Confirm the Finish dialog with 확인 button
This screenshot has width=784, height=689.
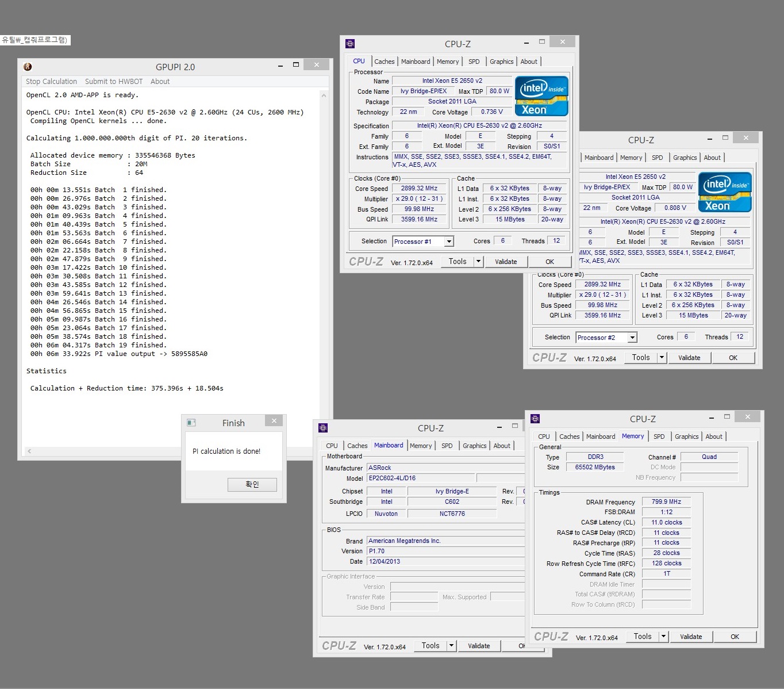coord(252,484)
